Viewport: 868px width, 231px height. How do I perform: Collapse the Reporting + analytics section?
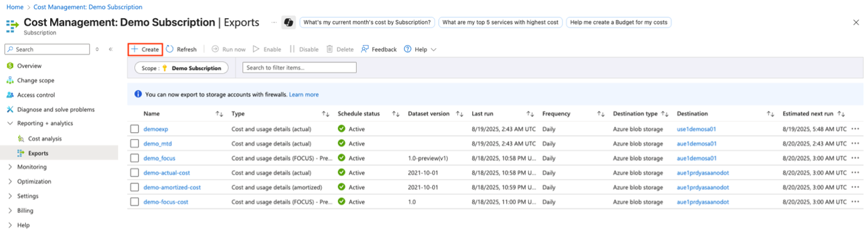(10, 123)
